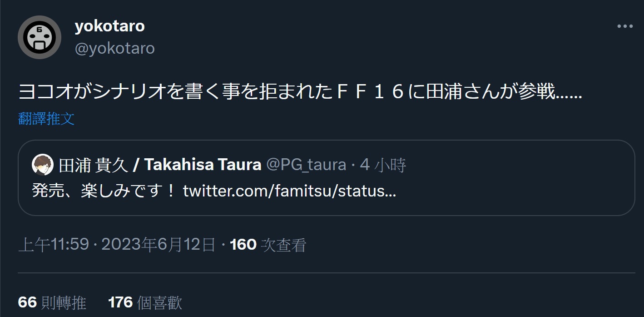Viewport: 644px width, 317px height.
Task: Click the tweet text starting with ヨコオが
Action: coord(182,93)
